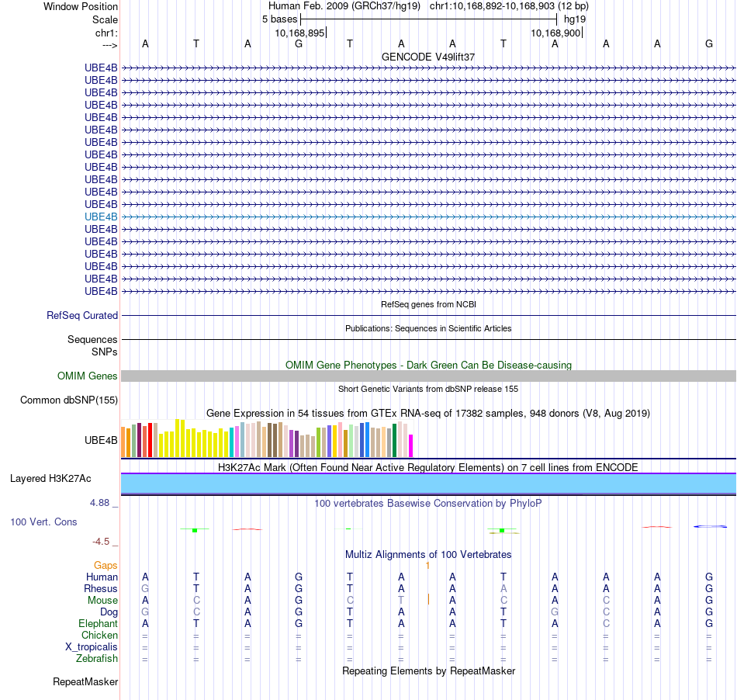Click the orange gap count 1 marker

[427, 566]
